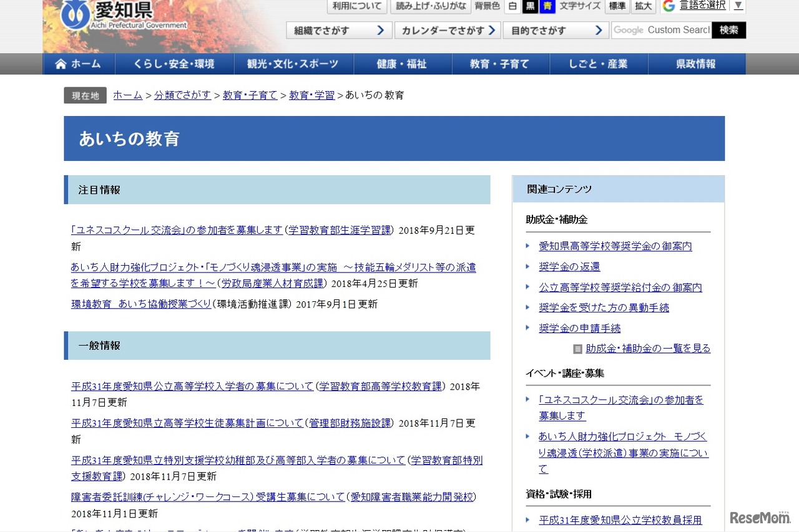Image resolution: width=799 pixels, height=532 pixels.
Task: Set background color to white (白)
Action: tap(512, 6)
